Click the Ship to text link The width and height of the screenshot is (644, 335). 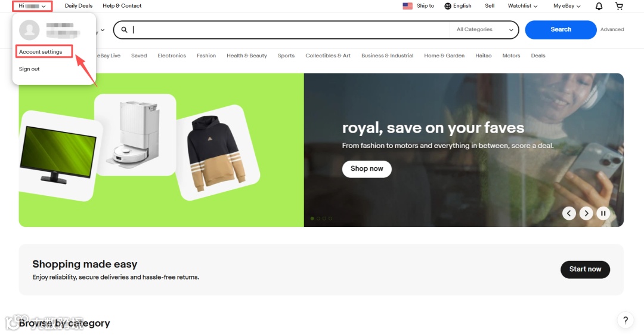[425, 6]
